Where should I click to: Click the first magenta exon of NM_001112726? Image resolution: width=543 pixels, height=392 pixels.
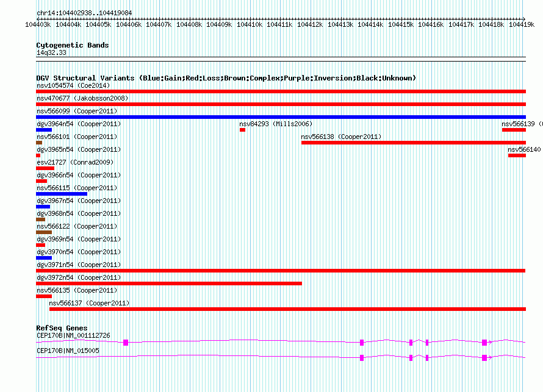[x=126, y=343]
